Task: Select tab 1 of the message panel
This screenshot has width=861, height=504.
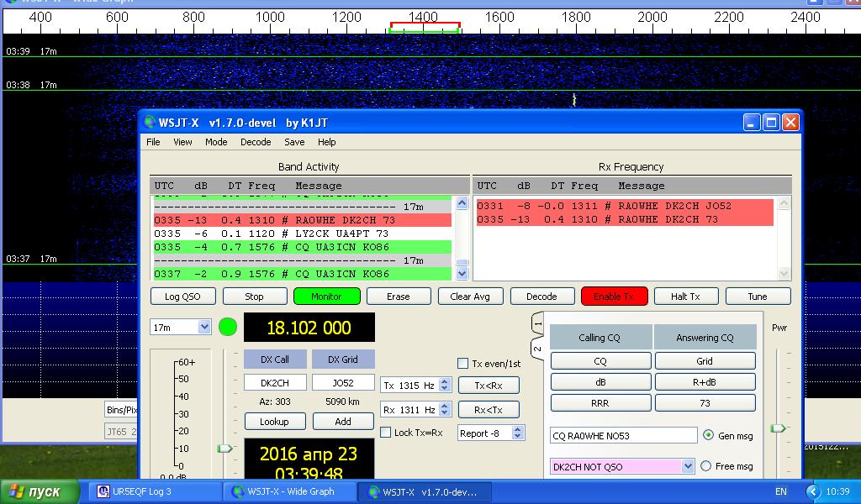Action: point(538,324)
